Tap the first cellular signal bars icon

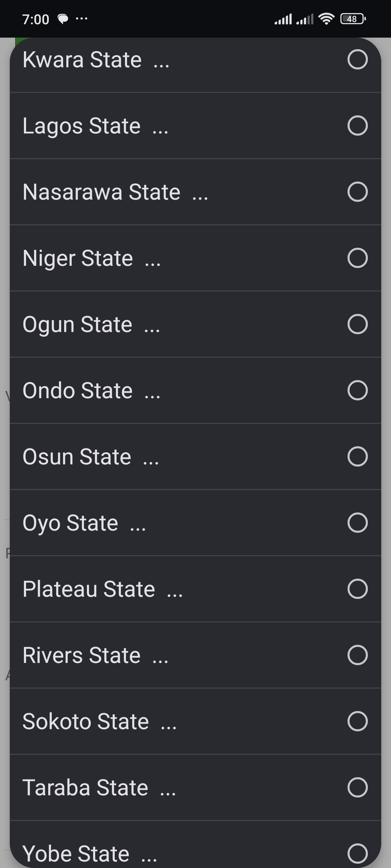tap(283, 19)
